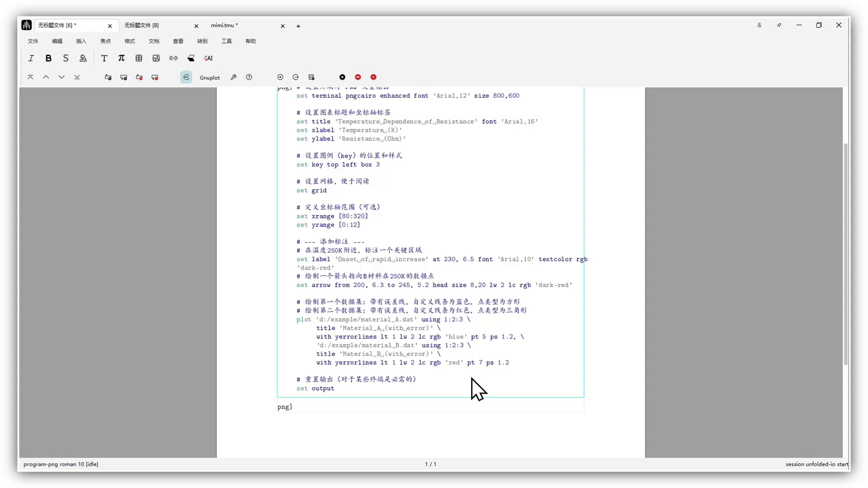Screen dimensions: 868x488
Task: Insert a hyperlink
Action: [173, 58]
